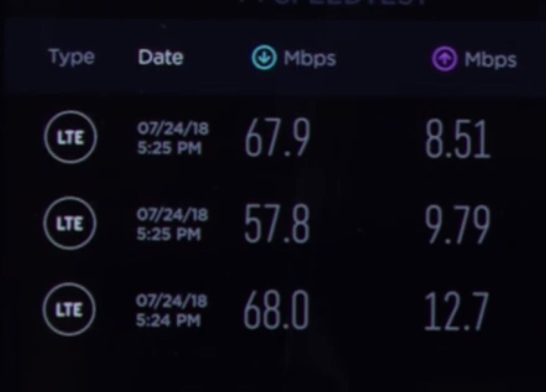Image resolution: width=546 pixels, height=392 pixels.
Task: Select the LTE icon for the 57.8 result
Action: [x=69, y=223]
